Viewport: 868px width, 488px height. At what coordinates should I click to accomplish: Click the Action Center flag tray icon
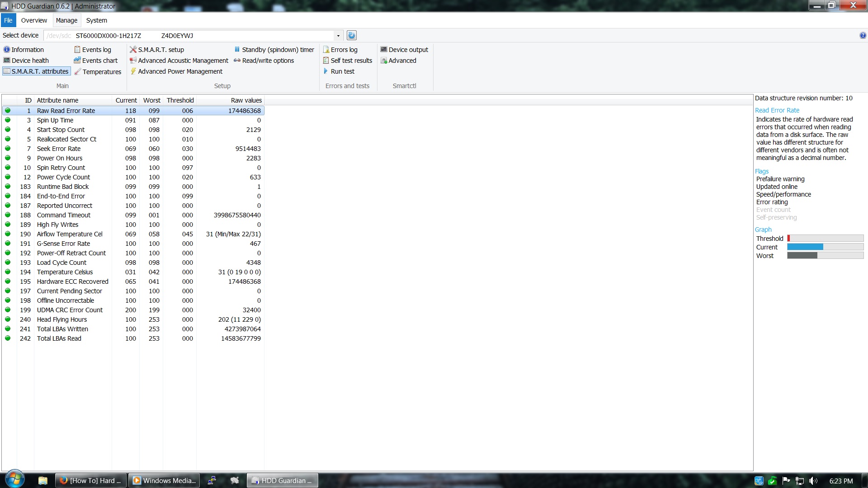pos(786,481)
